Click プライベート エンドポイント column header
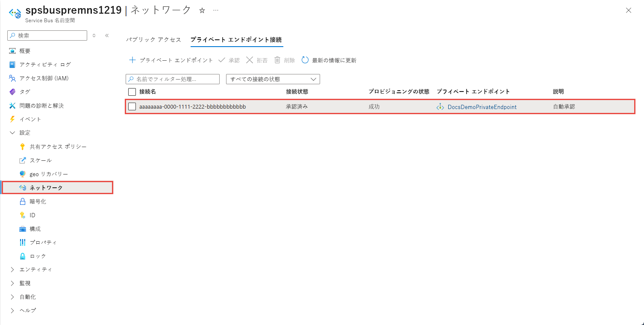The width and height of the screenshot is (644, 325). tap(473, 92)
